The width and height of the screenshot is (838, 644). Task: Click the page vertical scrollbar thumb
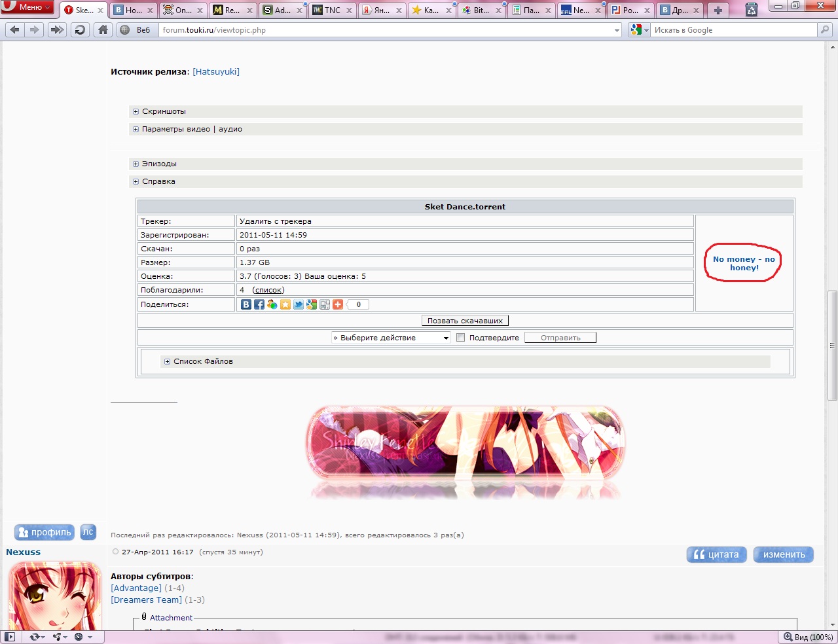[x=832, y=345]
